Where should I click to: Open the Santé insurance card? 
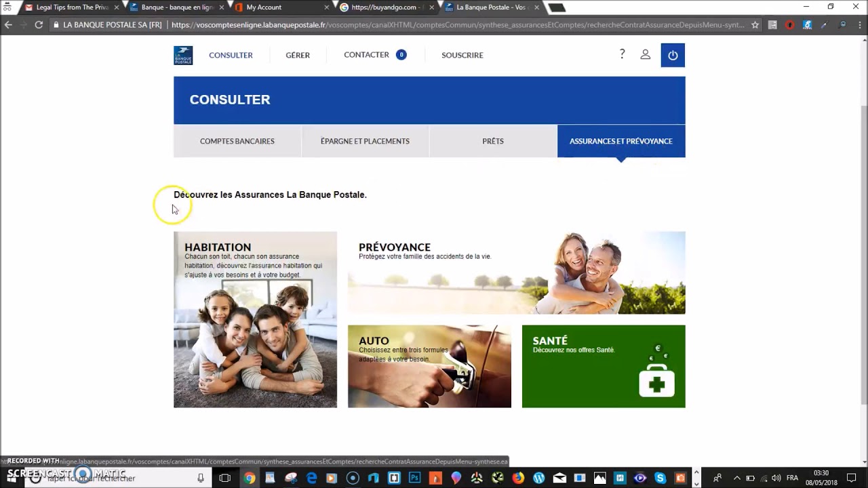(604, 366)
